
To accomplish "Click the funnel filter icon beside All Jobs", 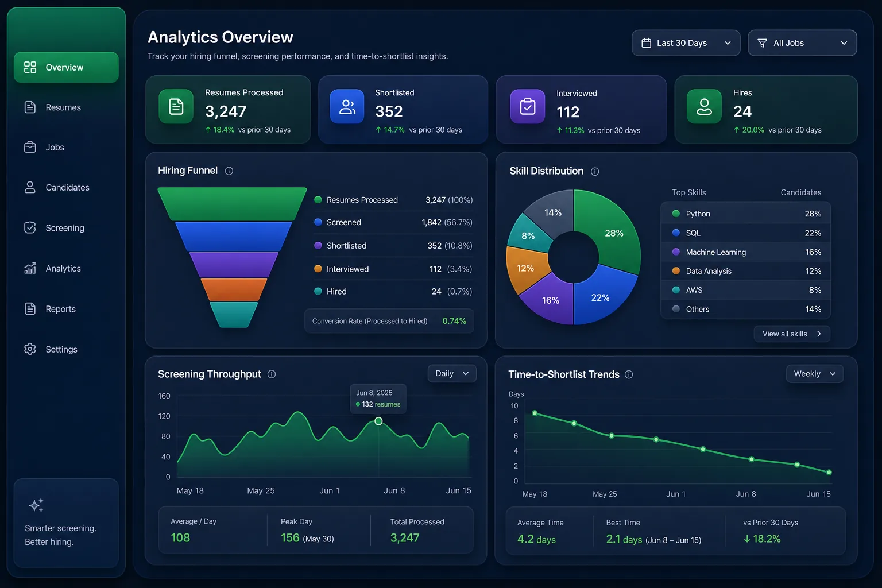I will point(762,43).
